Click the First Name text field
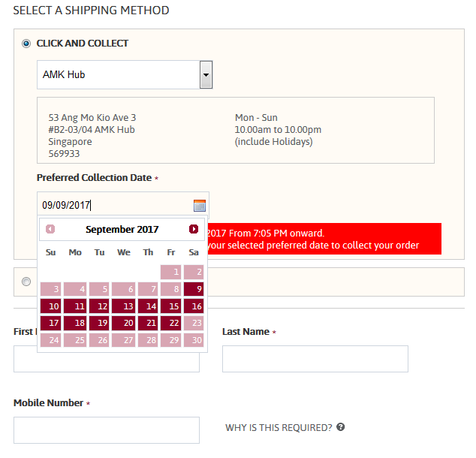This screenshot has height=458, width=476. point(107,363)
